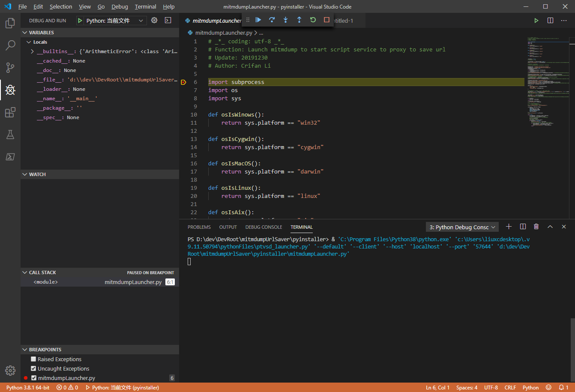Screen dimensions: 575x392
Task: Open Source Control in the activity bar
Action: coord(10,67)
